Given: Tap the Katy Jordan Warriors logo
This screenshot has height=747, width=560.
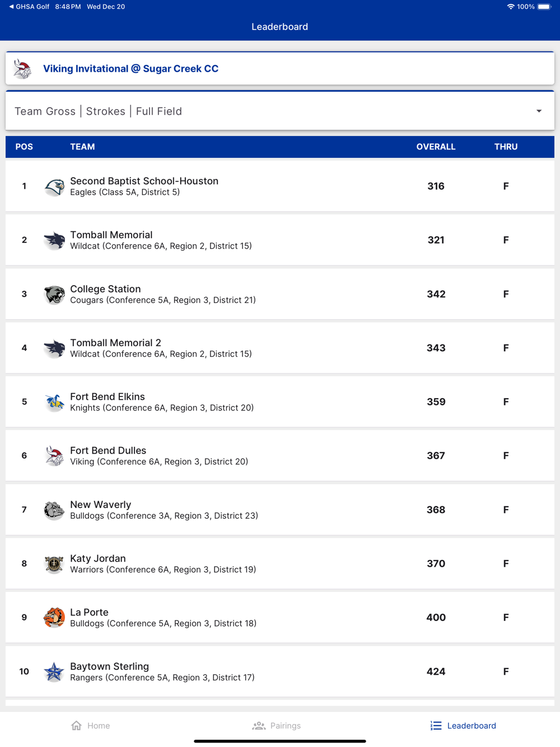Looking at the screenshot, I should coord(54,564).
